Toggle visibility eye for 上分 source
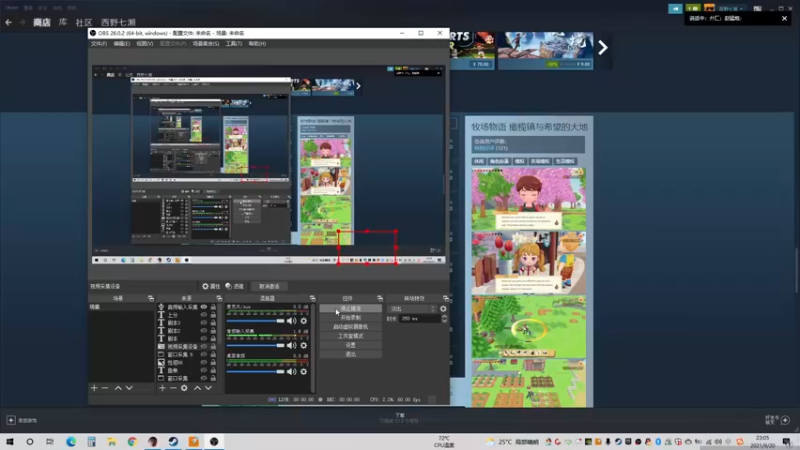Image resolution: width=800 pixels, height=450 pixels. coord(204,315)
